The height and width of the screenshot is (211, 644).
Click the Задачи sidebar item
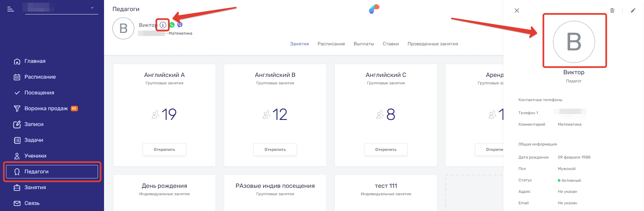pyautogui.click(x=34, y=140)
